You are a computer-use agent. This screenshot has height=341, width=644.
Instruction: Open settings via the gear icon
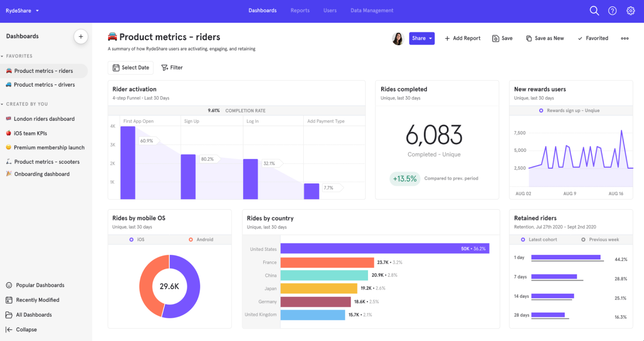630,11
